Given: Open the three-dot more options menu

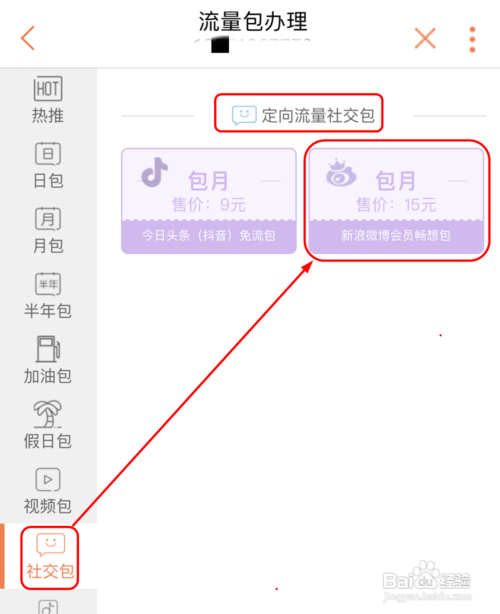Looking at the screenshot, I should (x=472, y=39).
